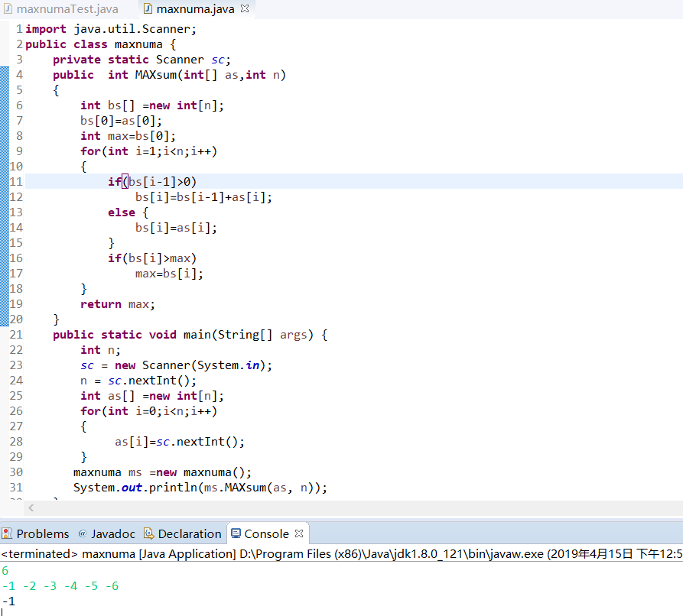The width and height of the screenshot is (683, 616).
Task: Click console output line '-1'
Action: (8, 601)
